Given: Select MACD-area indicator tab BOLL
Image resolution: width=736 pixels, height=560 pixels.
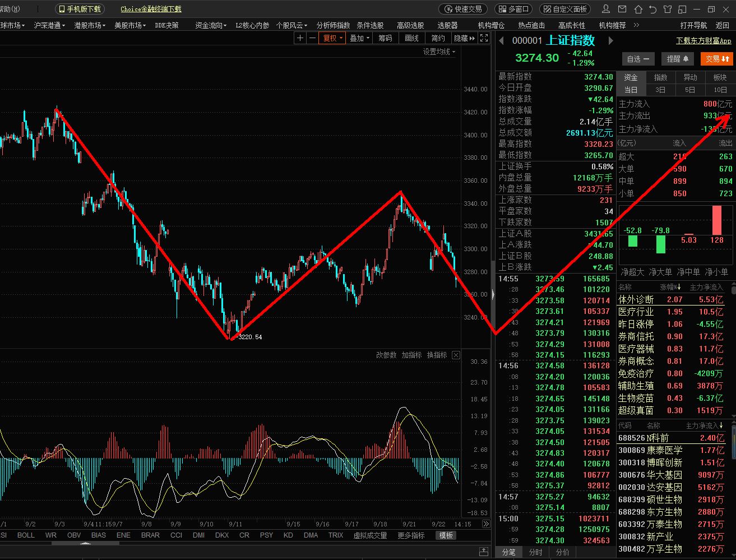Looking at the screenshot, I should pos(26,535).
